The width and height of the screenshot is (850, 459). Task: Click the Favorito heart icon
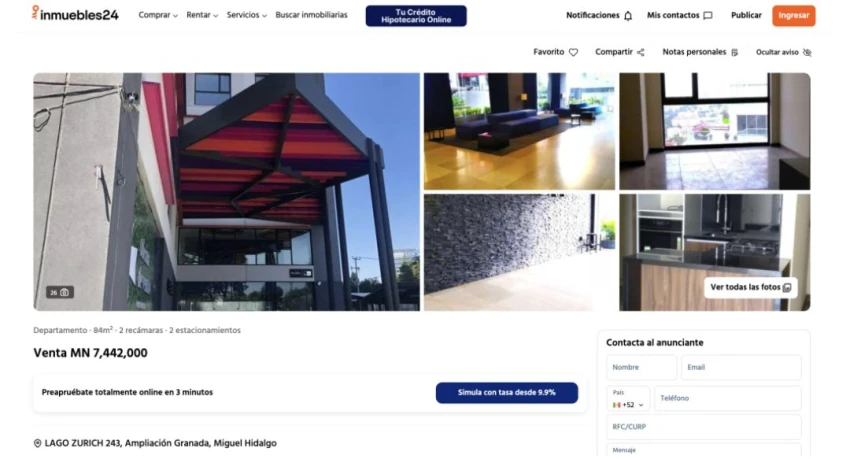[573, 53]
